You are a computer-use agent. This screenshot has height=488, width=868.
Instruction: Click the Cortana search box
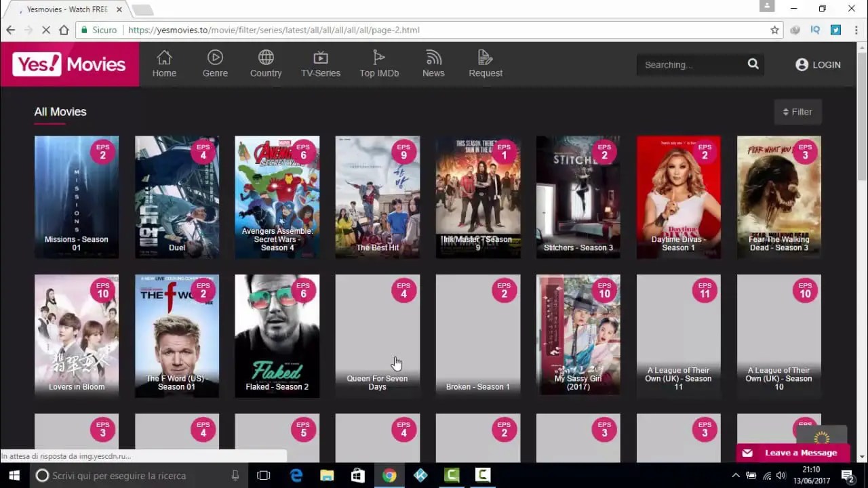[x=139, y=476]
